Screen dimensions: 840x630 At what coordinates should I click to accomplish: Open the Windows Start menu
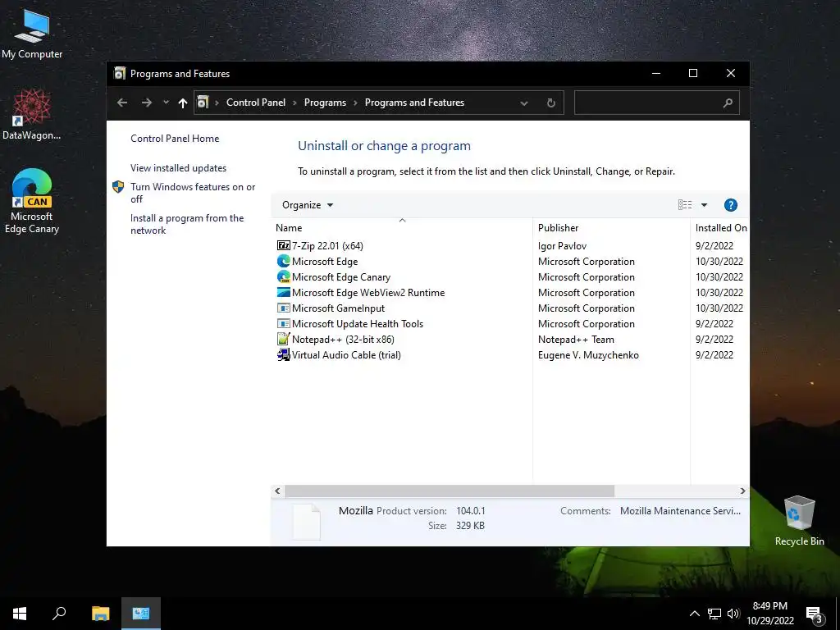point(20,614)
